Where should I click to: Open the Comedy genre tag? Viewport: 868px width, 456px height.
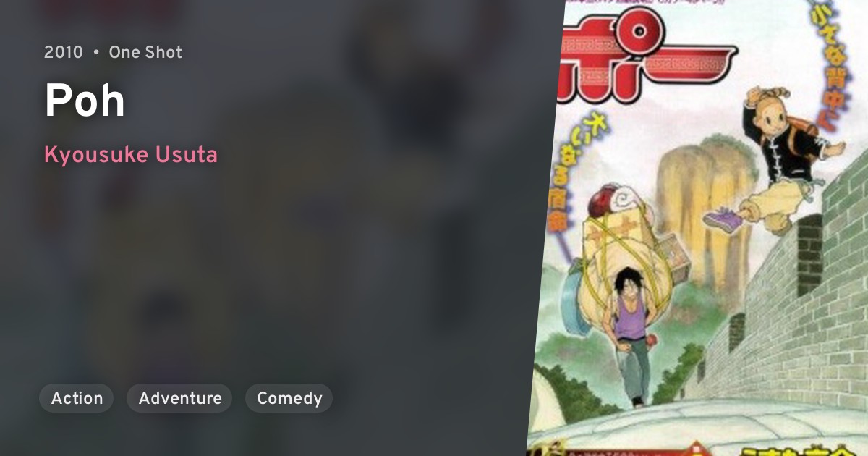289,398
